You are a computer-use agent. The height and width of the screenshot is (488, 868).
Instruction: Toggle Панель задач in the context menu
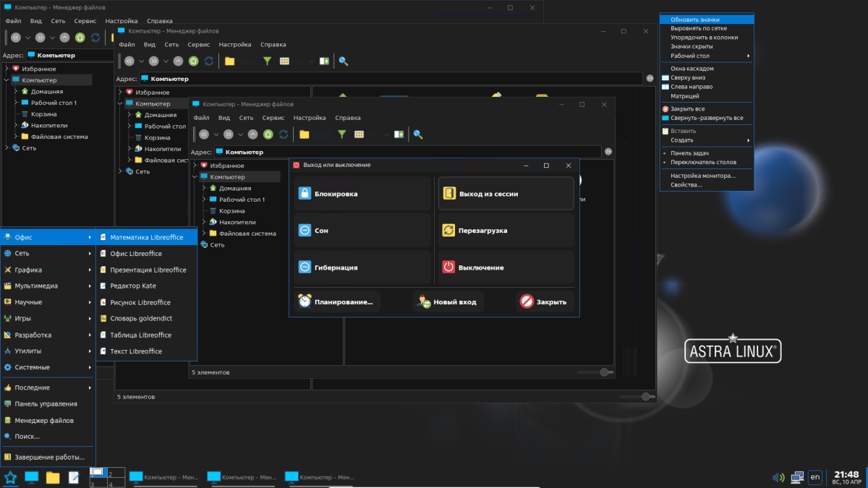point(694,153)
